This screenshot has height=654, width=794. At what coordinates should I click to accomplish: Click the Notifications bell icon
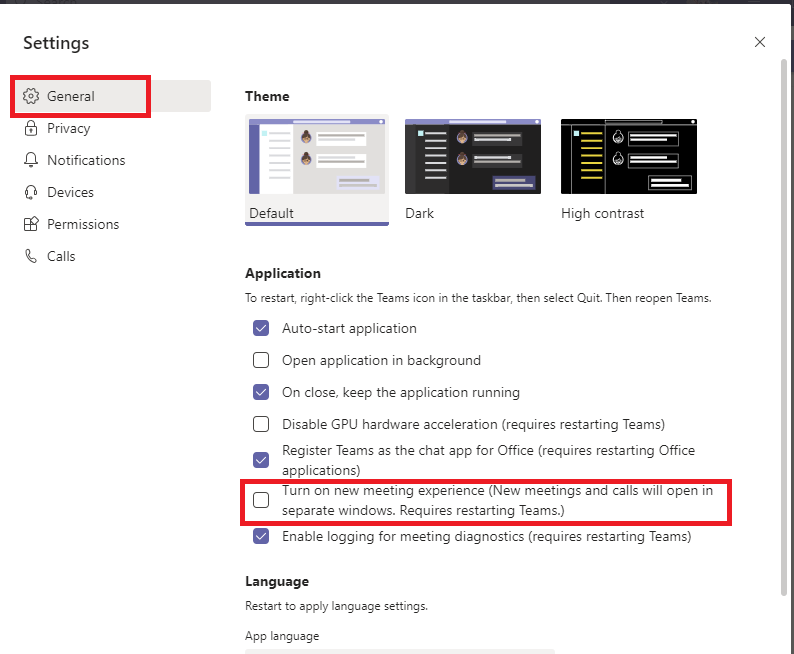[31, 160]
